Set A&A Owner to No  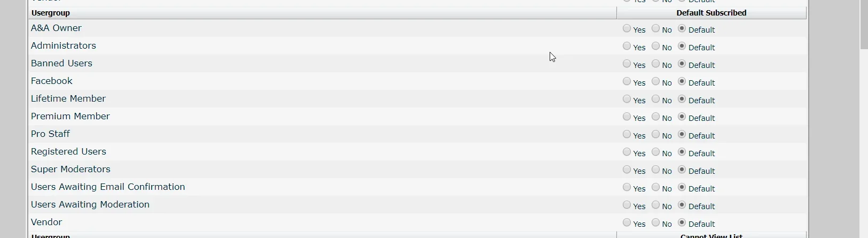coord(656,28)
